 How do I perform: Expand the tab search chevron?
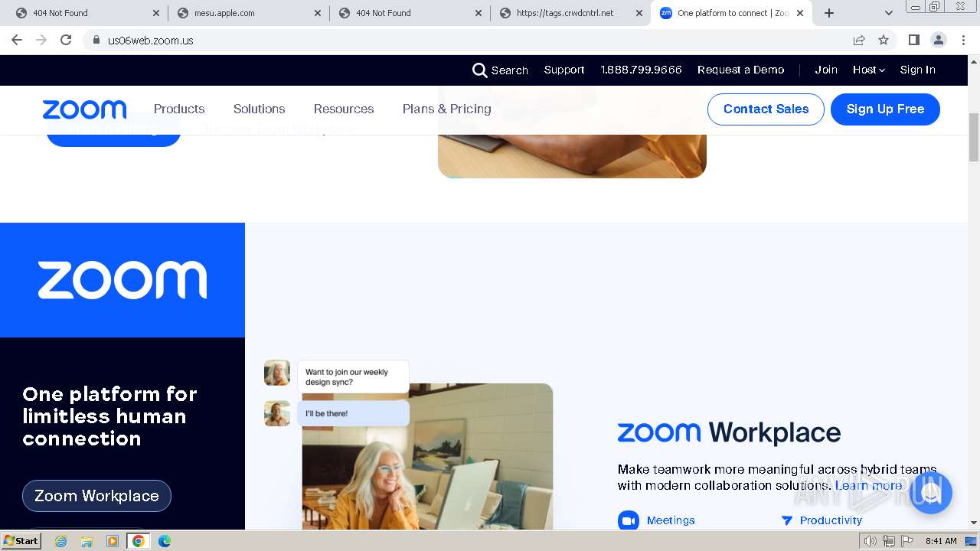(x=889, y=13)
